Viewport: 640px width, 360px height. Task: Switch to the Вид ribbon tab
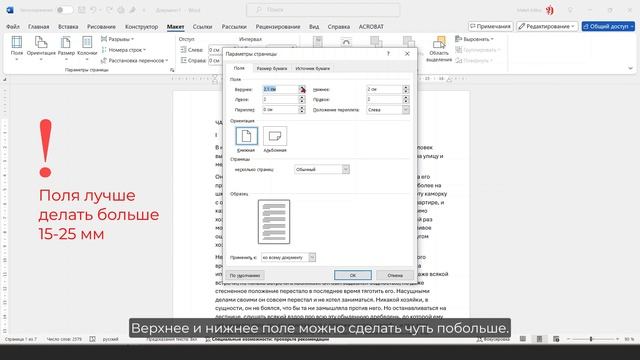click(314, 27)
